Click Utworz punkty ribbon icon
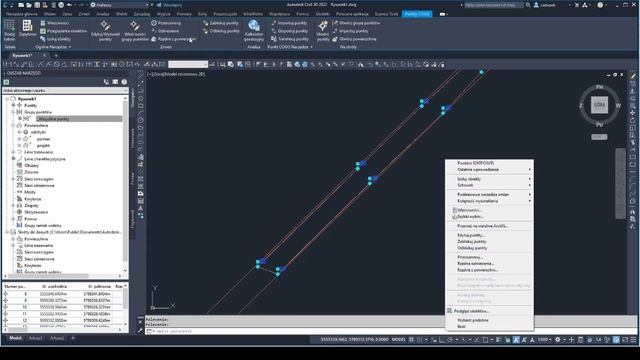The height and width of the screenshot is (360, 640). (x=323, y=30)
